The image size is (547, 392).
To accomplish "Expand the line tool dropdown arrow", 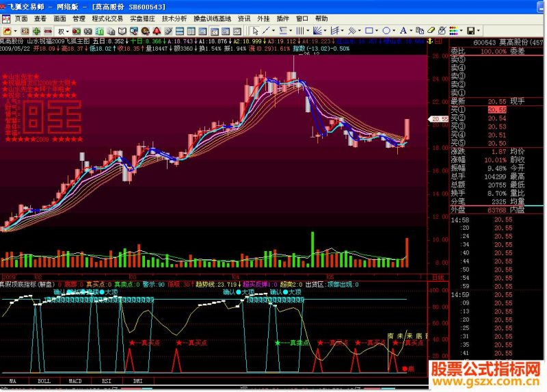I will (273, 31).
